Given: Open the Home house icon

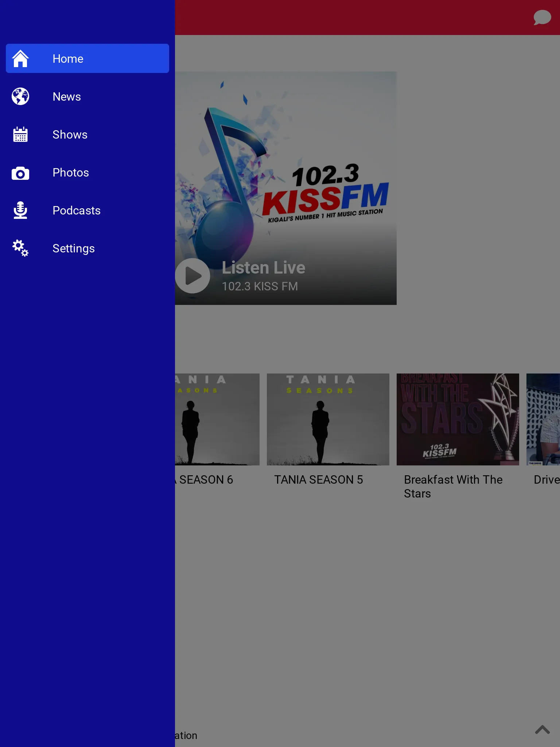Looking at the screenshot, I should point(20,58).
